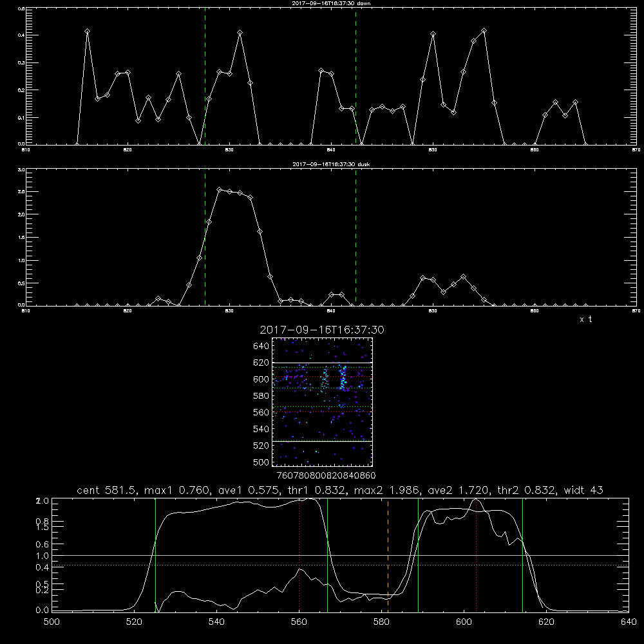Screen dimensions: 644x644
Task: Click the 'cent 581.5' statistic
Action: pyautogui.click(x=108, y=490)
